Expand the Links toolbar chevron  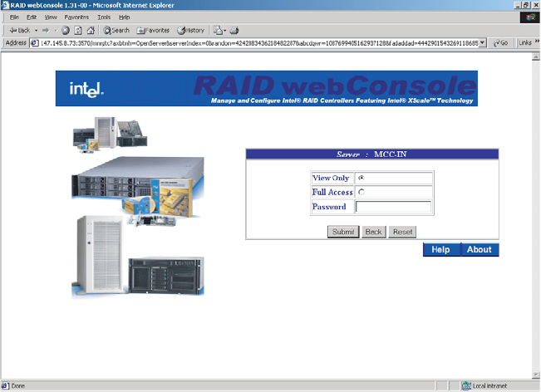(537, 42)
